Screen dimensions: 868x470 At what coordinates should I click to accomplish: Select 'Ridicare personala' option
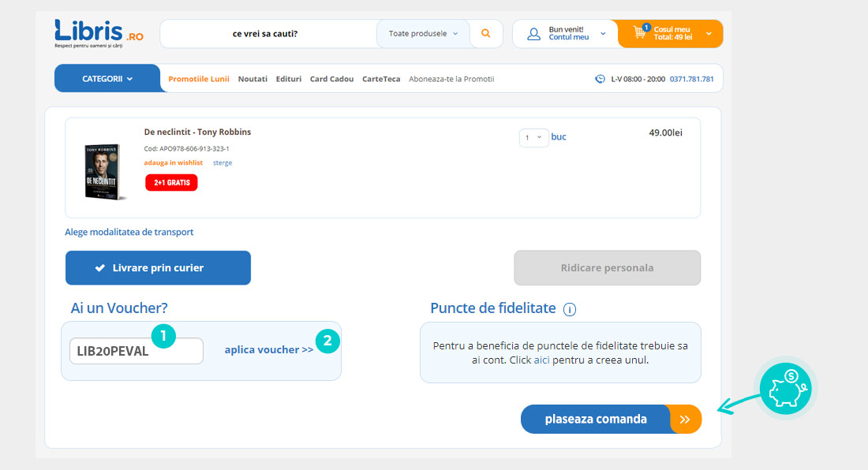[x=608, y=267]
